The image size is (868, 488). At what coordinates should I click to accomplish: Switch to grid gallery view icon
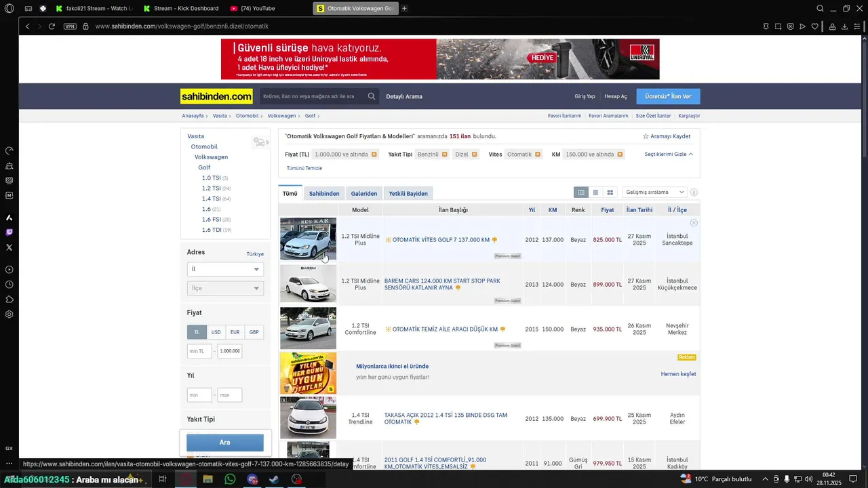(610, 192)
